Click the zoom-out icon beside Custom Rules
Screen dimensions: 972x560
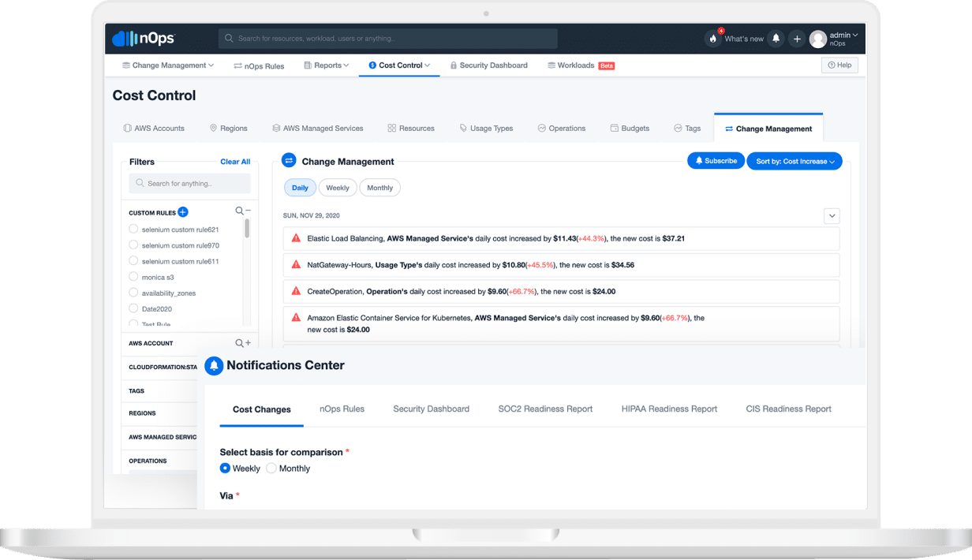243,211
